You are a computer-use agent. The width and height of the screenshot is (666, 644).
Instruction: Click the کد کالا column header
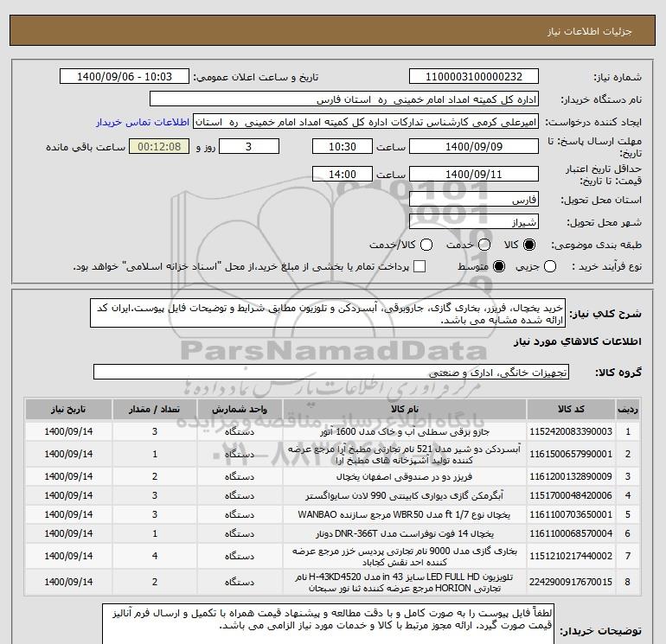(x=571, y=409)
